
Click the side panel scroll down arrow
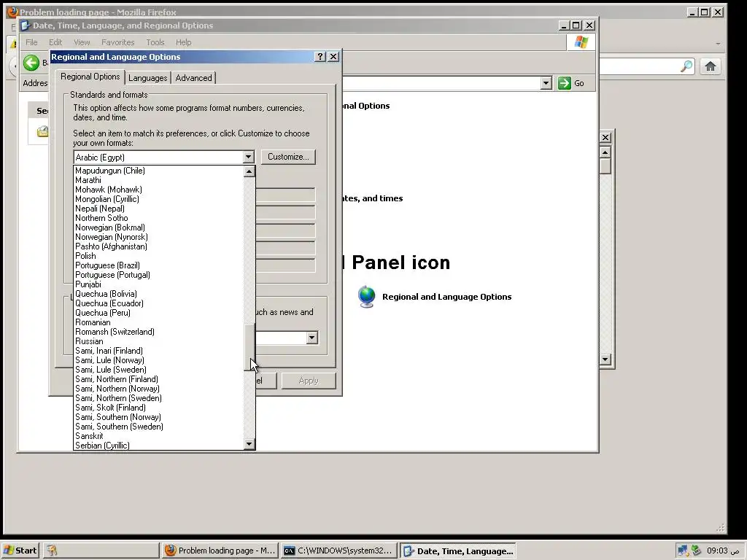point(605,359)
